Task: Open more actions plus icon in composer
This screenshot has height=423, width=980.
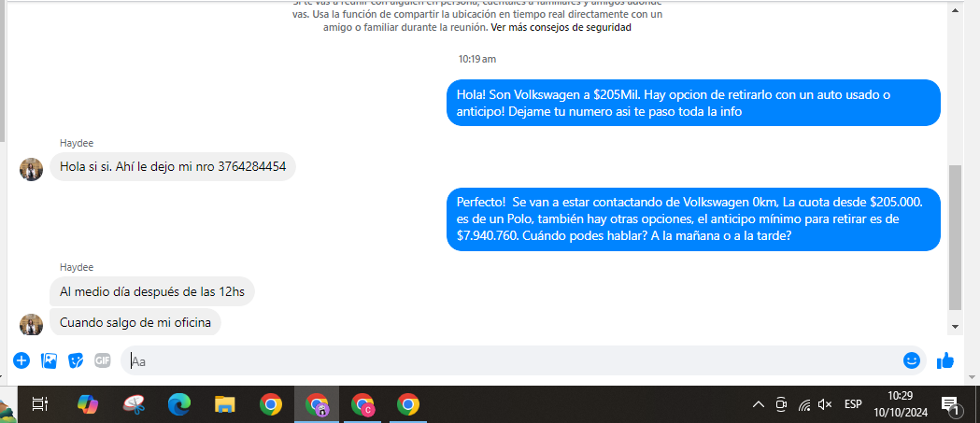Action: (x=21, y=360)
